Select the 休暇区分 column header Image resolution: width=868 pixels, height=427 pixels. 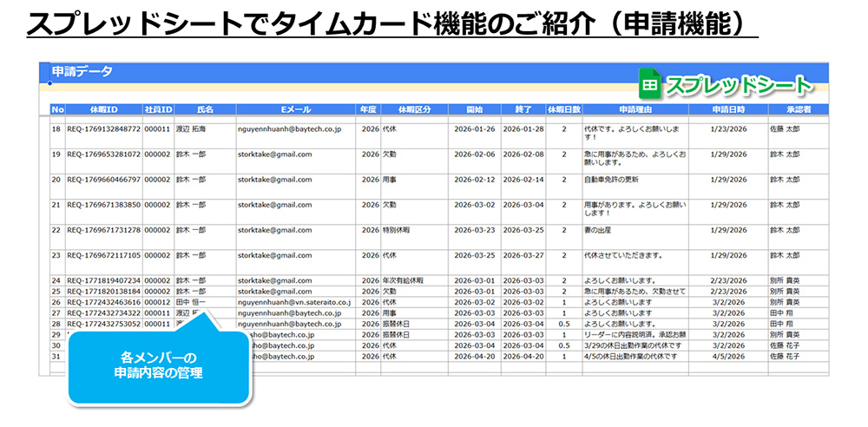coord(414,109)
